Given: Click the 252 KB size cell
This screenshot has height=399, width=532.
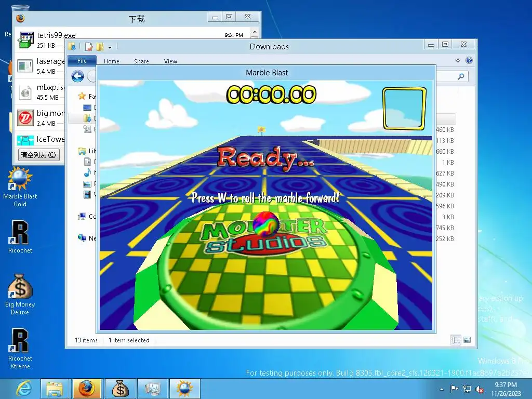Looking at the screenshot, I should pyautogui.click(x=445, y=239).
